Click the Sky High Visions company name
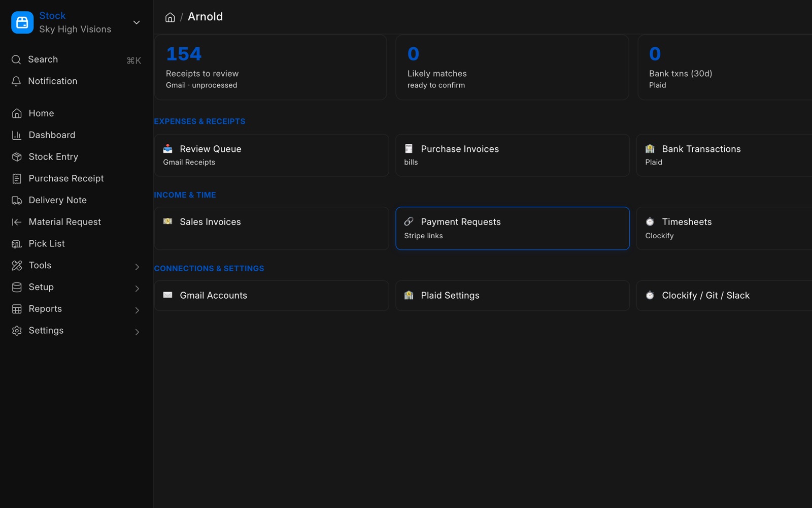 coord(75,29)
